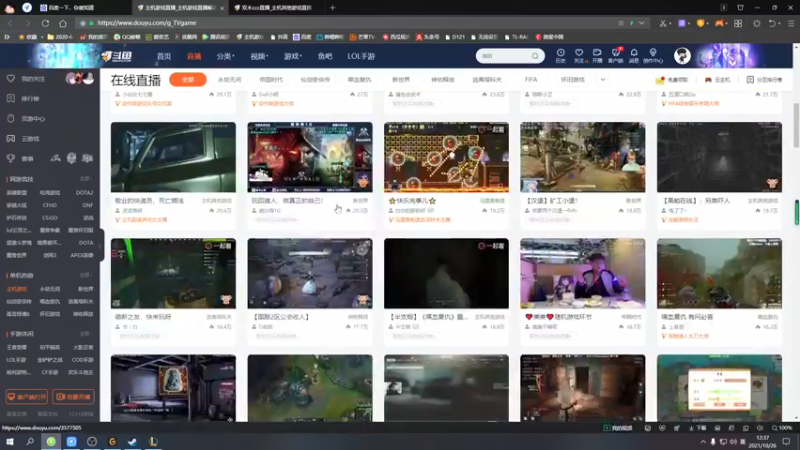Go to 首页 home tab
The width and height of the screenshot is (800, 450).
point(164,56)
